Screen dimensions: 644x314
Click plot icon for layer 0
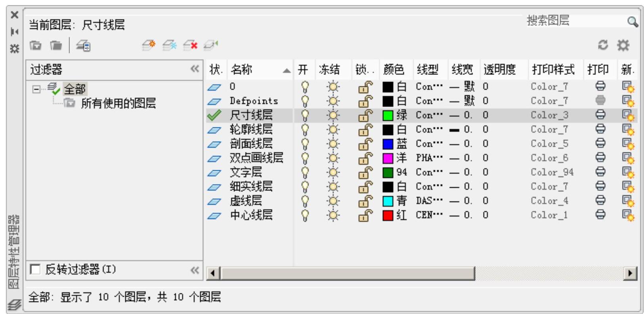(600, 86)
